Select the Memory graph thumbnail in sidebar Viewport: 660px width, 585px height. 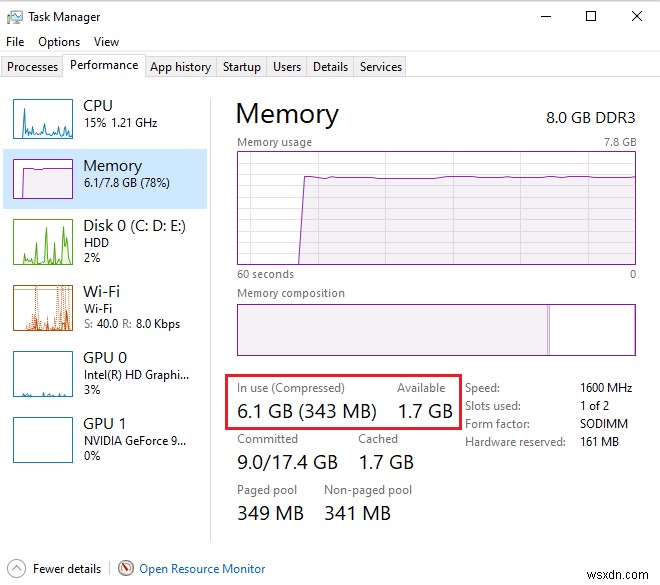tap(43, 179)
